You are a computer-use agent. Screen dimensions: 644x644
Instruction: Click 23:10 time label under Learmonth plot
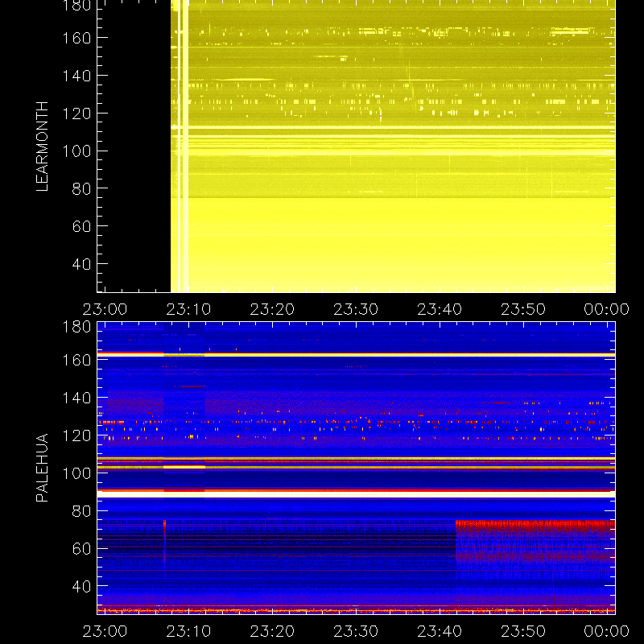coord(188,309)
